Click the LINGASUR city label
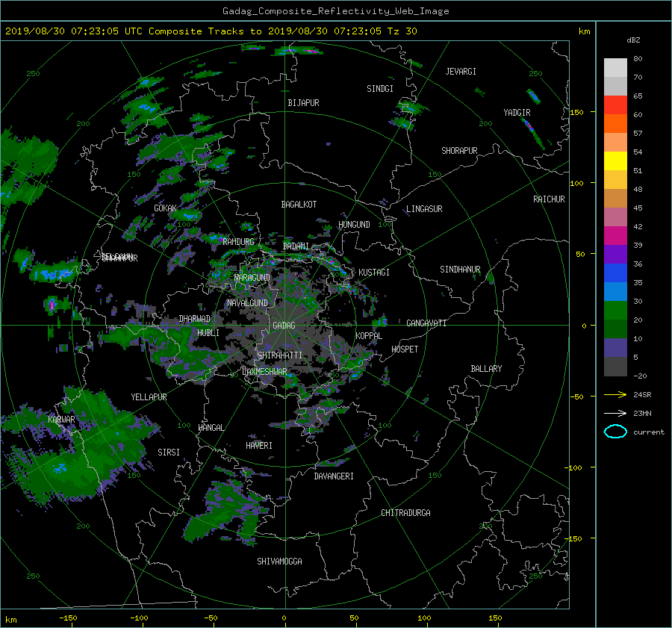 pos(424,209)
